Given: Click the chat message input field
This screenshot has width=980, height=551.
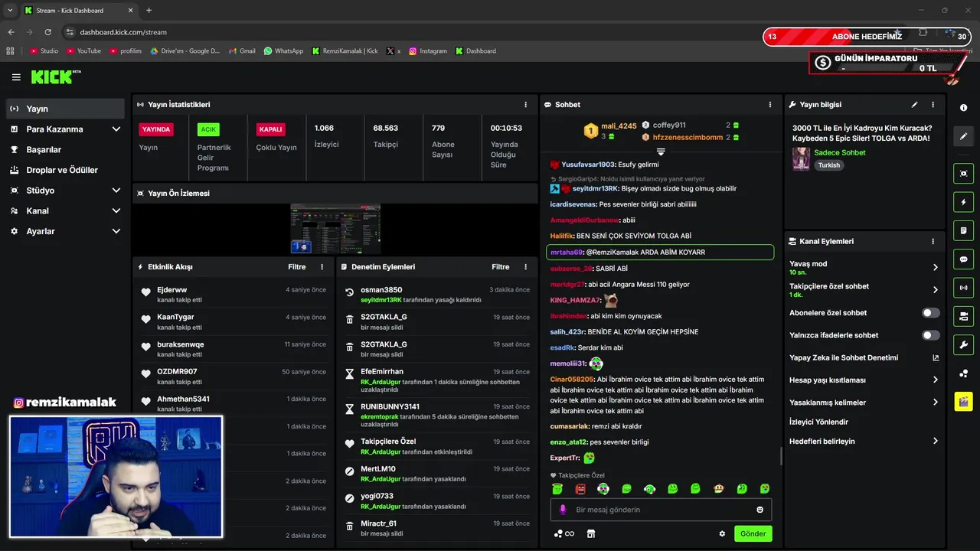Looking at the screenshot, I should (661, 510).
